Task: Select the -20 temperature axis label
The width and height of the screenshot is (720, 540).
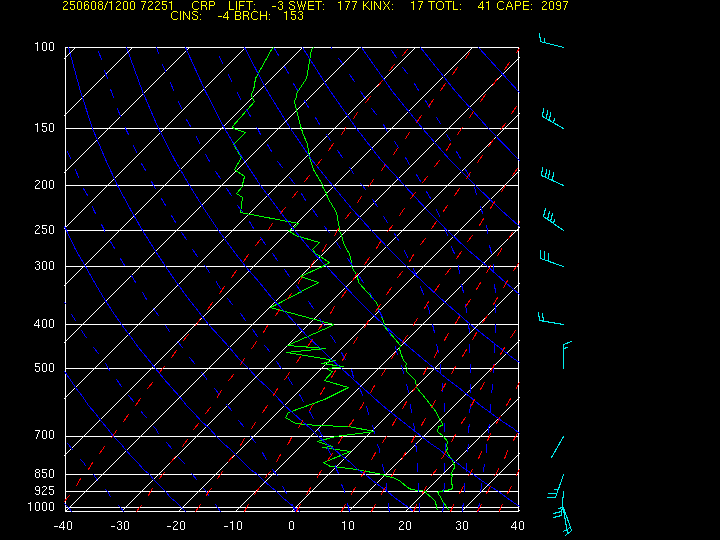Action: point(176,526)
